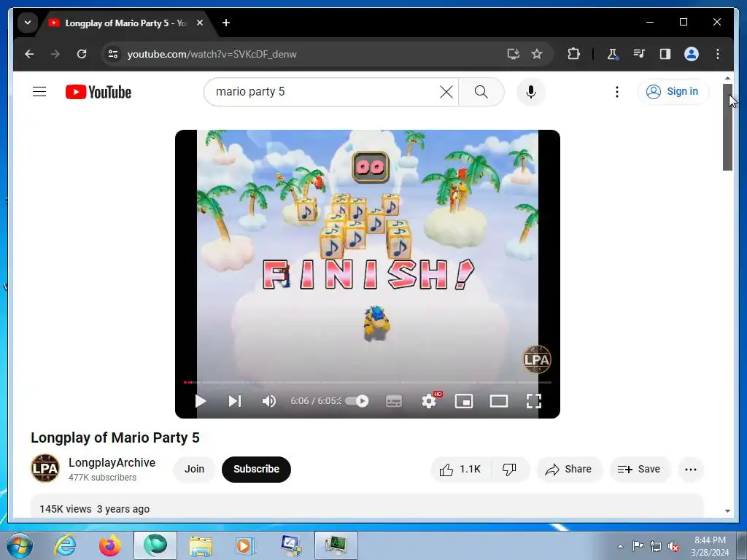Open Windows Explorer folder in taskbar
This screenshot has height=560, width=747.
(201, 545)
